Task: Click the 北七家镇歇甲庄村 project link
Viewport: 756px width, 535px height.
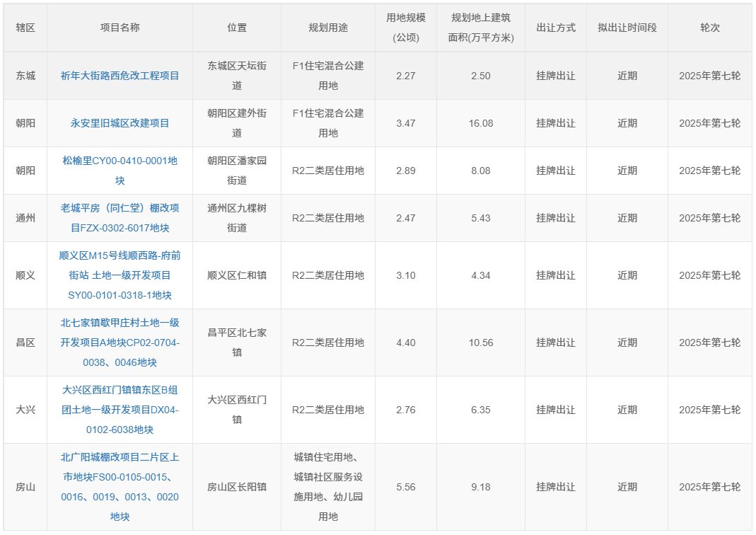Action: click(120, 343)
